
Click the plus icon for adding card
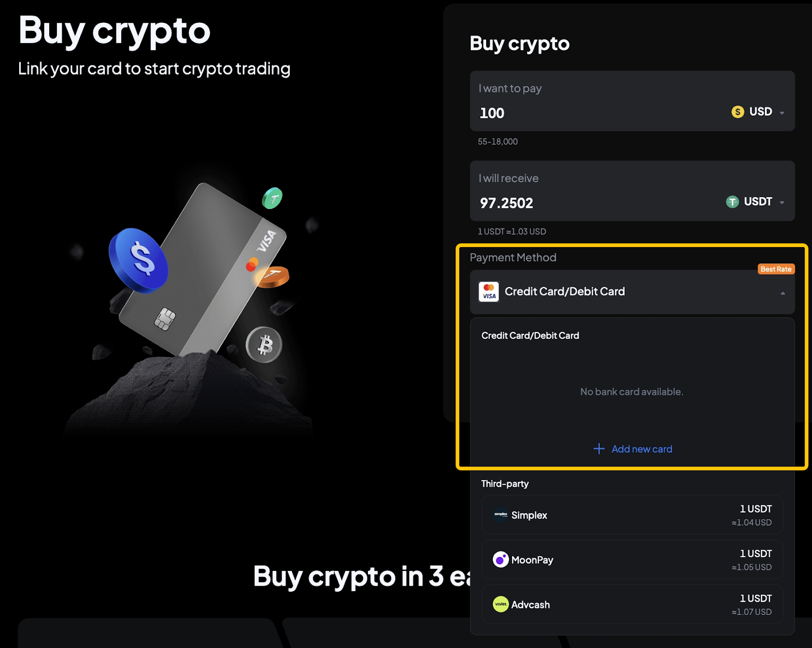click(599, 449)
